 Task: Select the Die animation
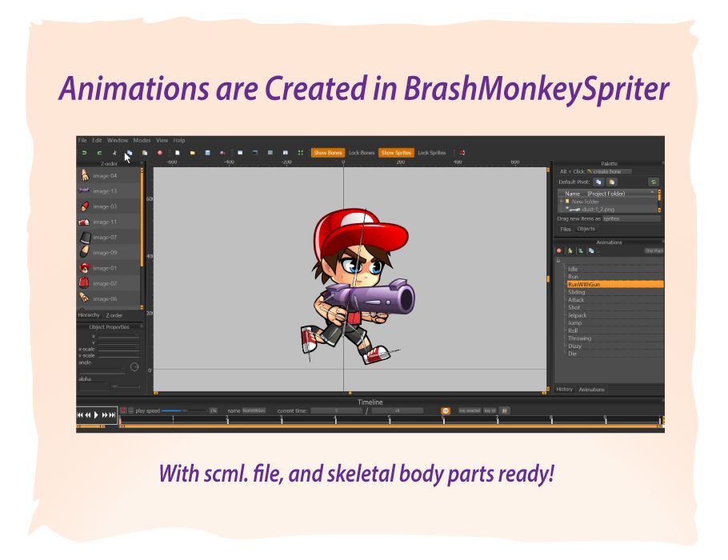coord(615,354)
